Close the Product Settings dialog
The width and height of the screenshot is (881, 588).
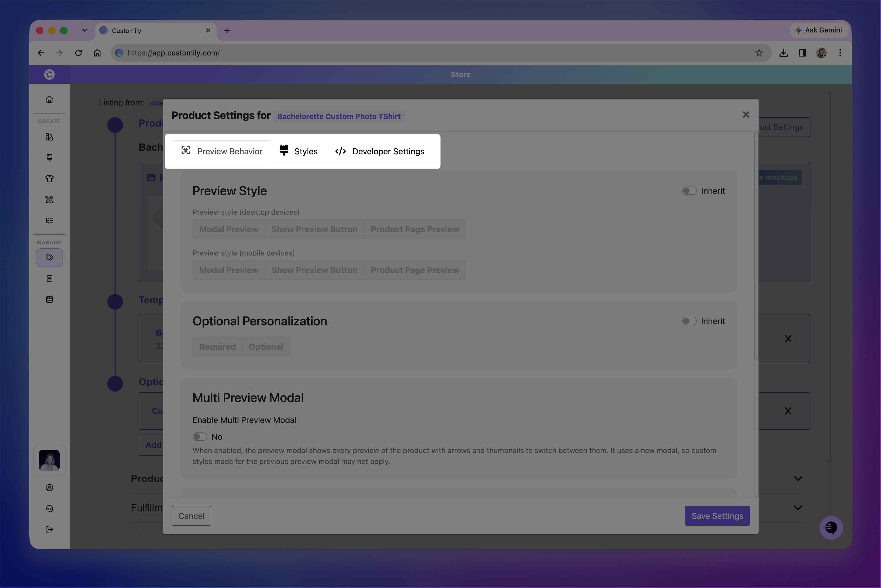[746, 115]
